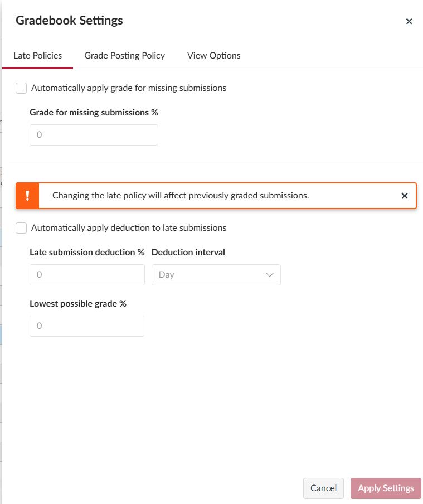This screenshot has height=504, width=423.
Task: Click the Late submission deduction % label
Action: click(87, 253)
